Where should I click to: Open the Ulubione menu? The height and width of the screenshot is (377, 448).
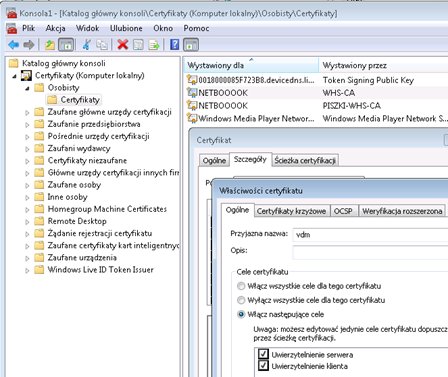(126, 28)
